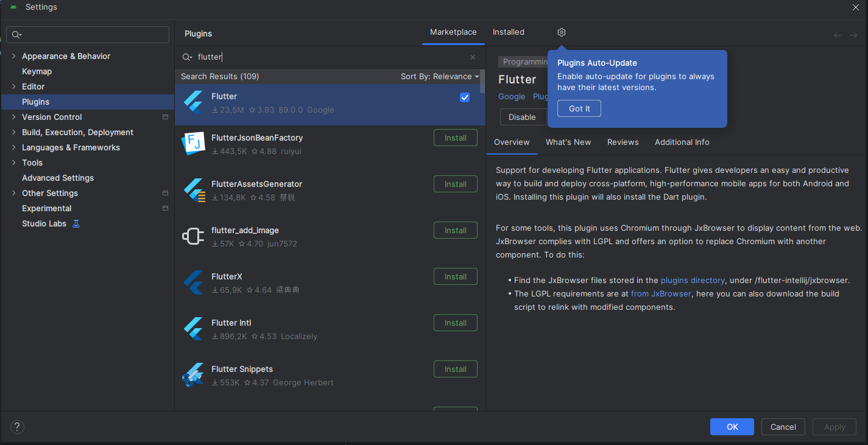Switch to the Installed tab
868x445 pixels.
tap(508, 32)
